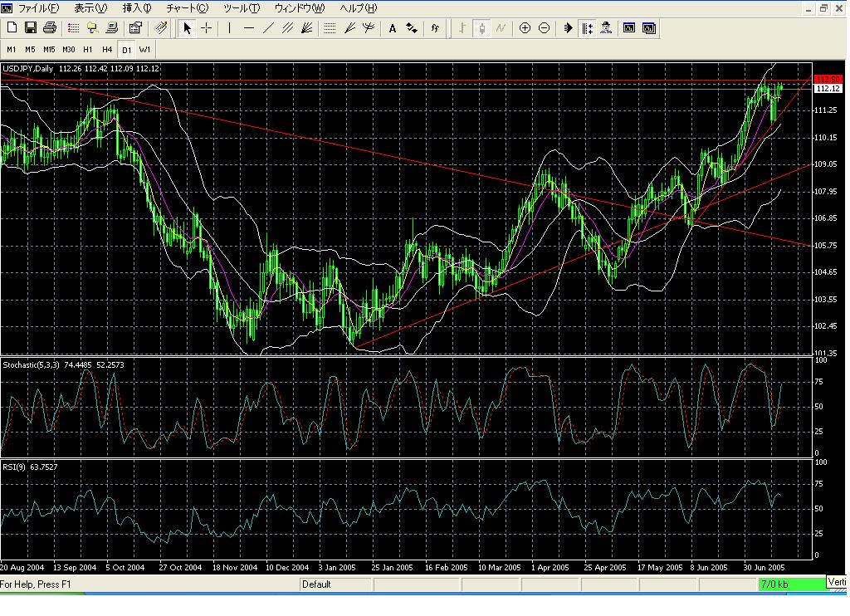
Task: Click the Expert Advisors icon
Action: [x=606, y=28]
